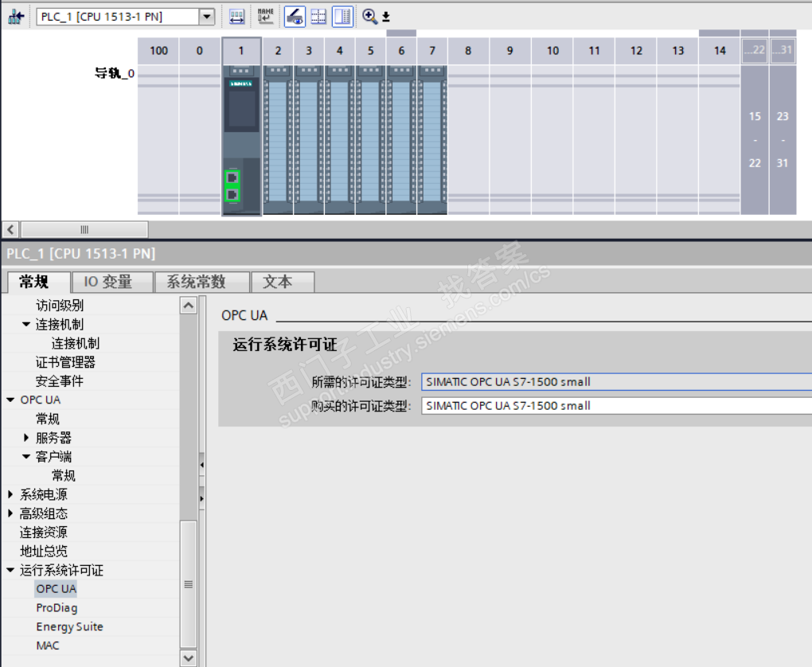This screenshot has width=812, height=667.
Task: Expand the 服务器 tree node
Action: click(26, 438)
